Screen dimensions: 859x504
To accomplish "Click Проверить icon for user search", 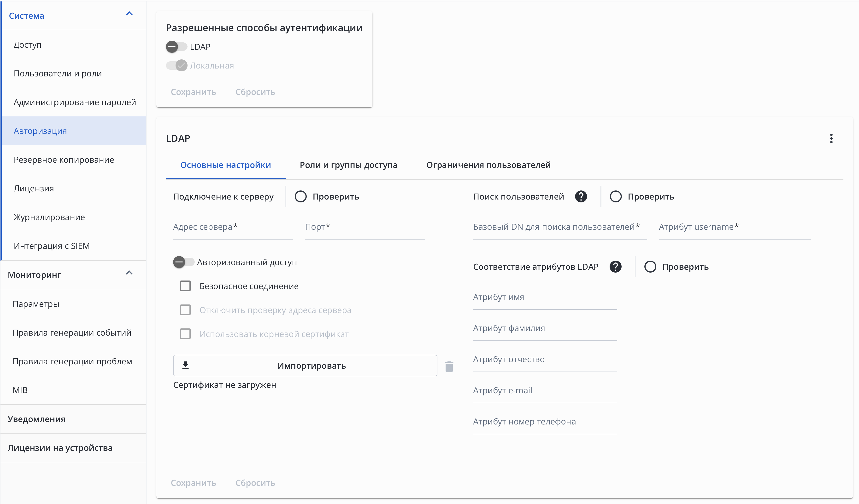I will pos(615,196).
